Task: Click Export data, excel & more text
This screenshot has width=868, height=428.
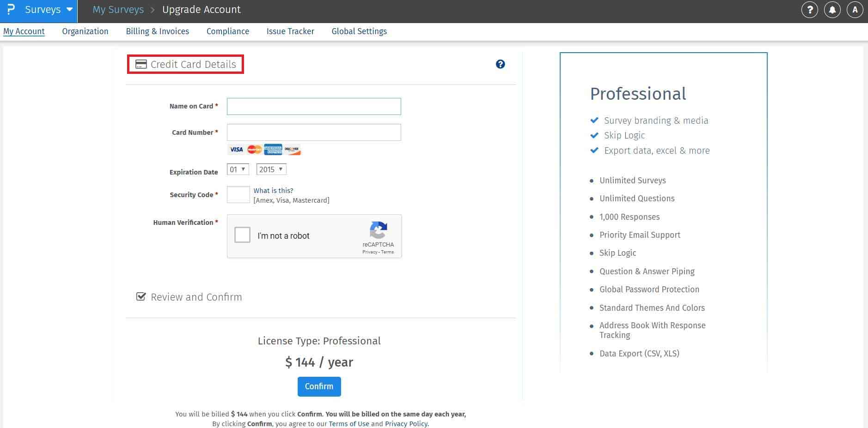Action: (x=657, y=151)
